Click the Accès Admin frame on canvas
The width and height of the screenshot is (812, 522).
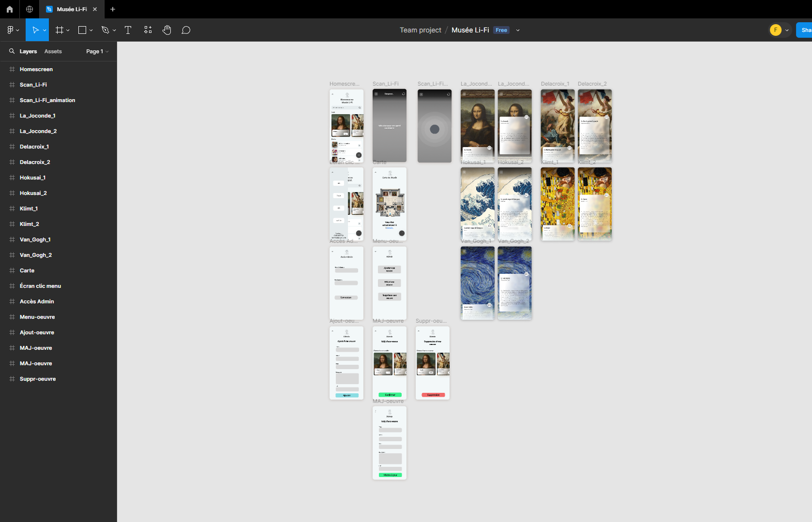[346, 283]
